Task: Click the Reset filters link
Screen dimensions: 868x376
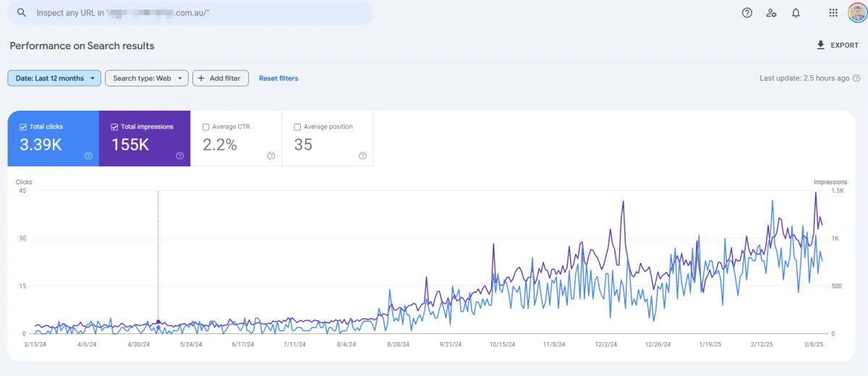Action: 278,78
